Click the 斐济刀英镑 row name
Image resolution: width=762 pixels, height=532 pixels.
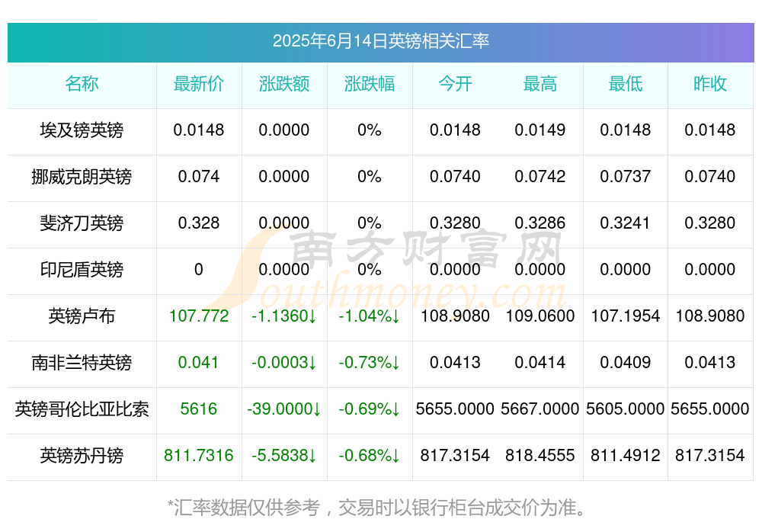[x=82, y=223]
